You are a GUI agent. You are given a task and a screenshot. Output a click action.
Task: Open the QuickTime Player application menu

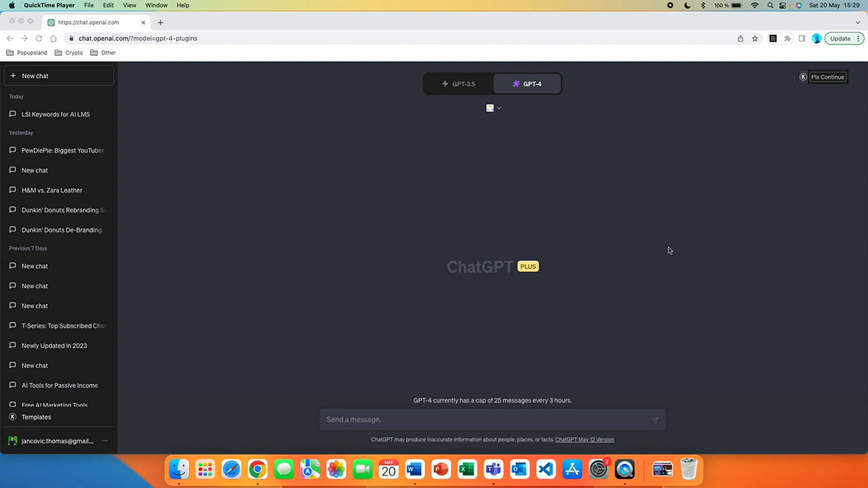point(49,5)
